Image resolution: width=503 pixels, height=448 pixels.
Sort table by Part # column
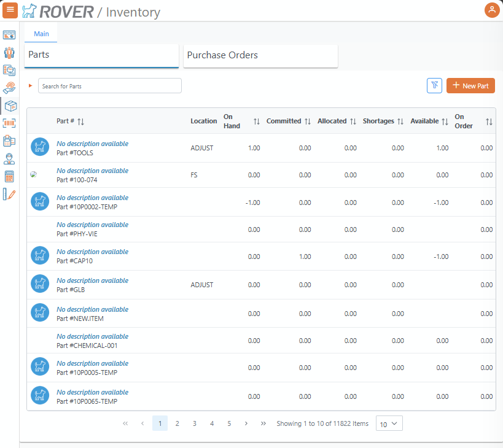point(80,122)
